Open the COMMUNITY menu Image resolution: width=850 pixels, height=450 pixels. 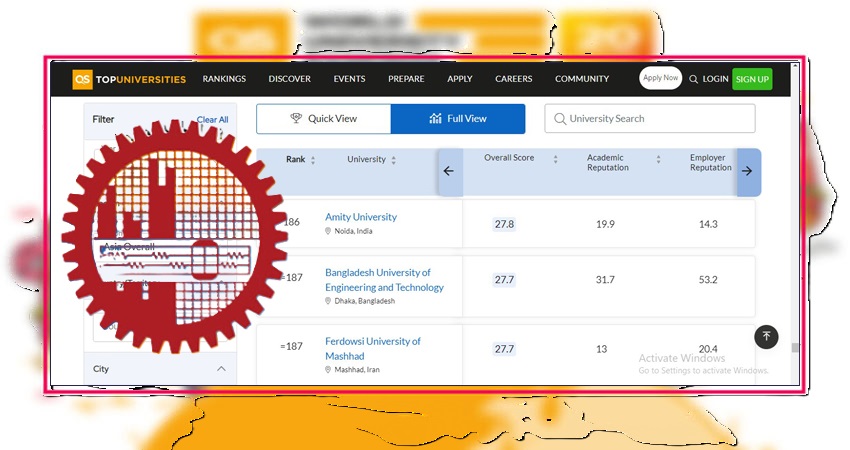582,79
